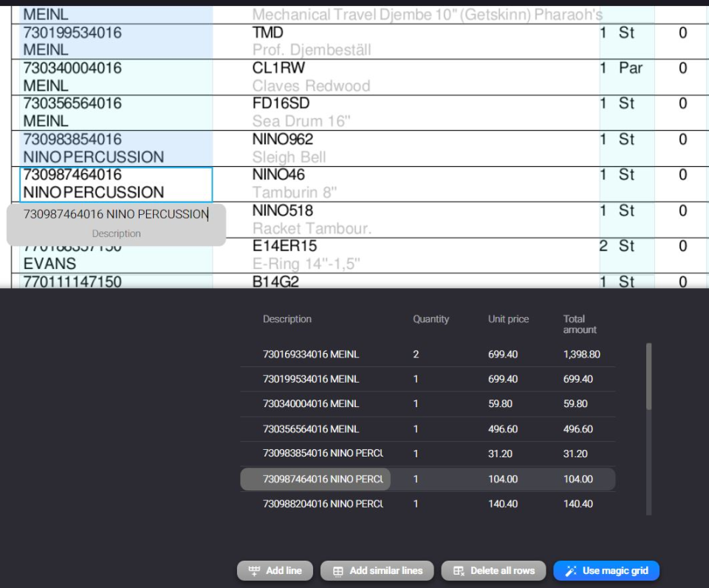This screenshot has width=709, height=588.
Task: Select the B14G2 line in the document
Action: click(332, 283)
